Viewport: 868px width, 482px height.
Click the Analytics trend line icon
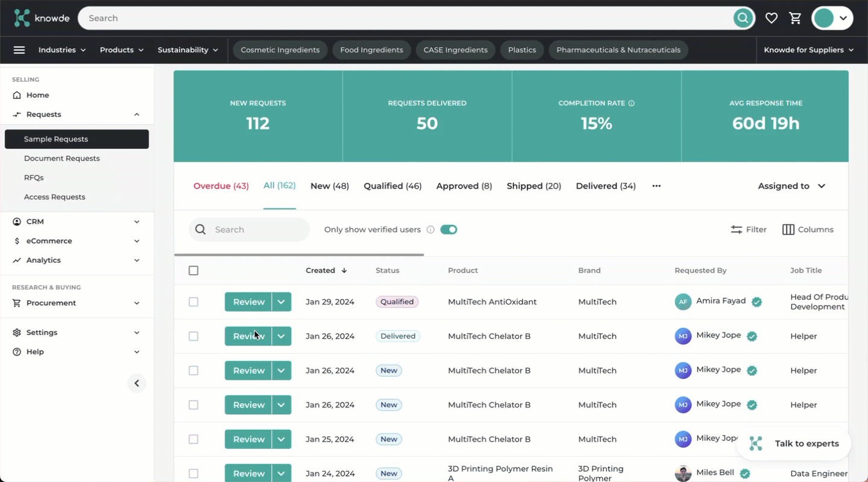[x=17, y=260]
